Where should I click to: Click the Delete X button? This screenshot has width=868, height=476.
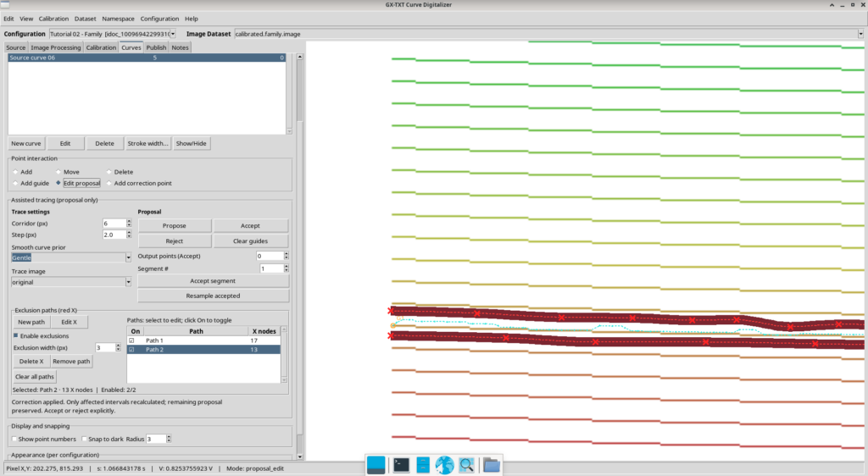(31, 361)
